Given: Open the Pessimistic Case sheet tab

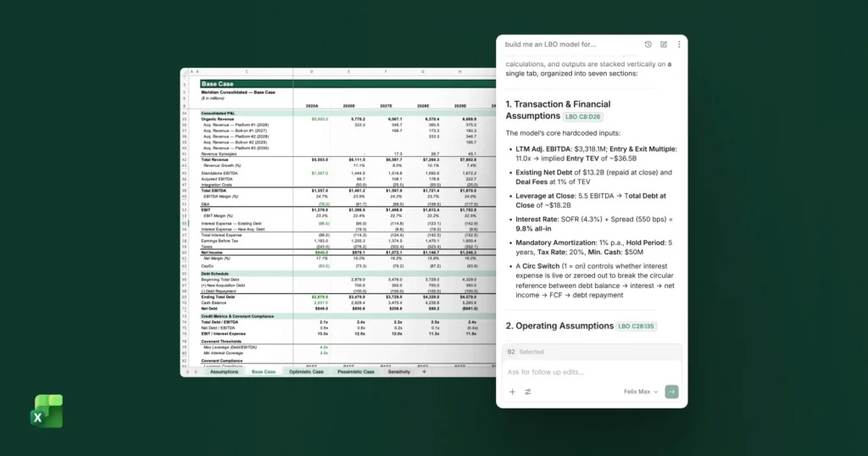Looking at the screenshot, I should (356, 372).
